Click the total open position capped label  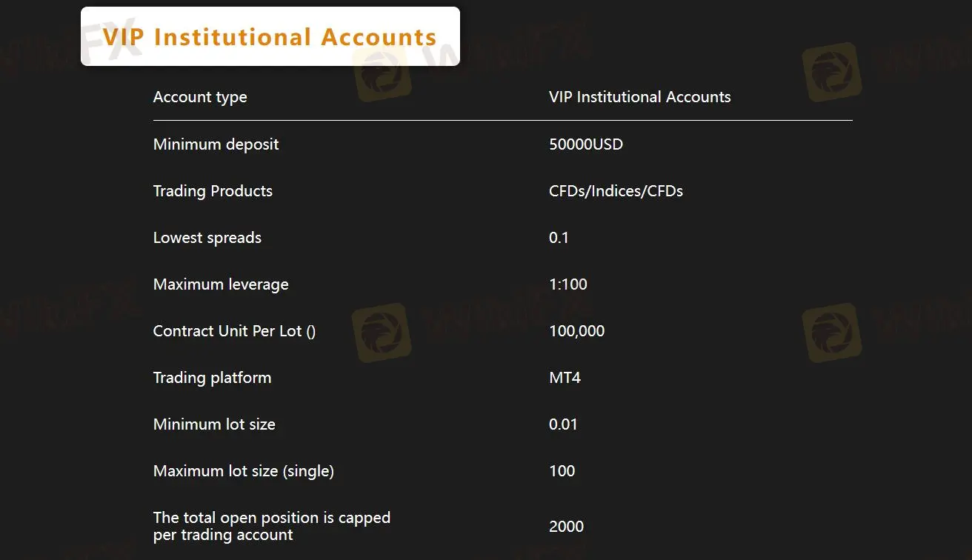271,526
